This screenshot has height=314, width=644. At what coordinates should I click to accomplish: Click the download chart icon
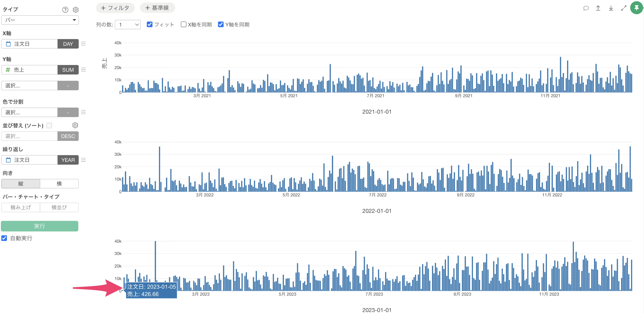click(x=611, y=8)
